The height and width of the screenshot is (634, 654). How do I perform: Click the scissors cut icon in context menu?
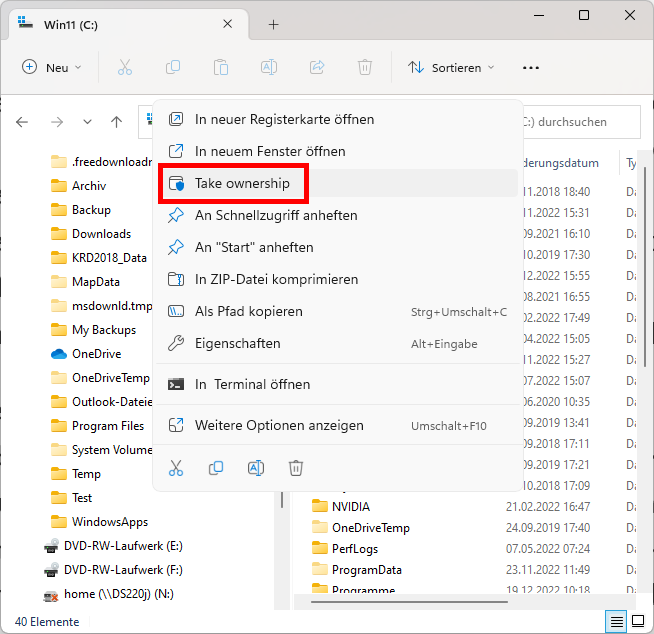(x=176, y=467)
